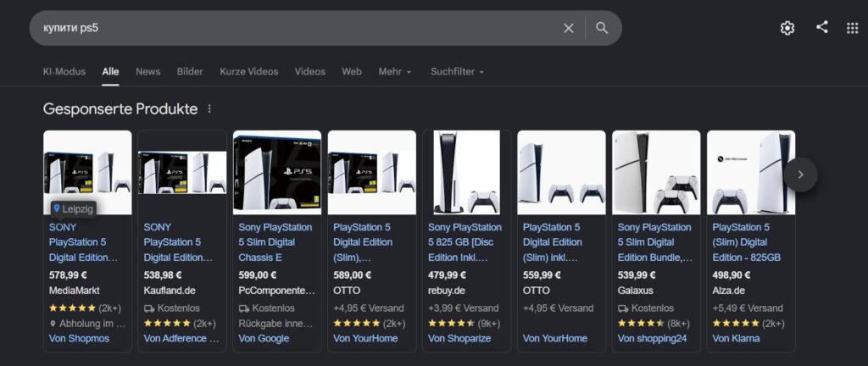Open the Galaxus PS5 bundle image

[x=656, y=172]
